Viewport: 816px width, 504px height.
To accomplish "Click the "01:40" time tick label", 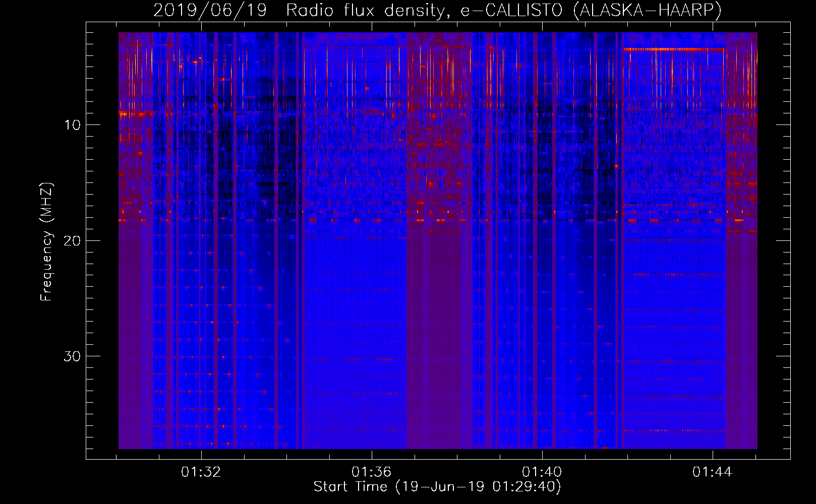I will 542,472.
